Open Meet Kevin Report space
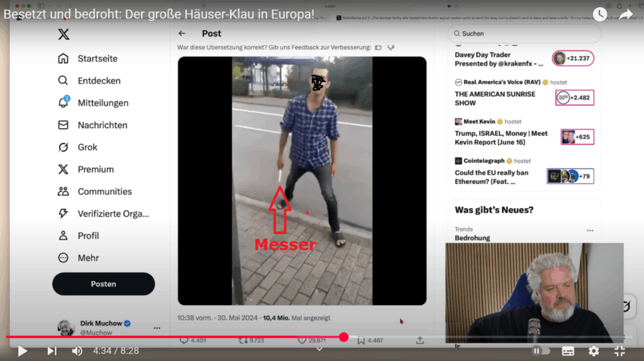Viewport: 644px width, 361px height. tap(501, 138)
